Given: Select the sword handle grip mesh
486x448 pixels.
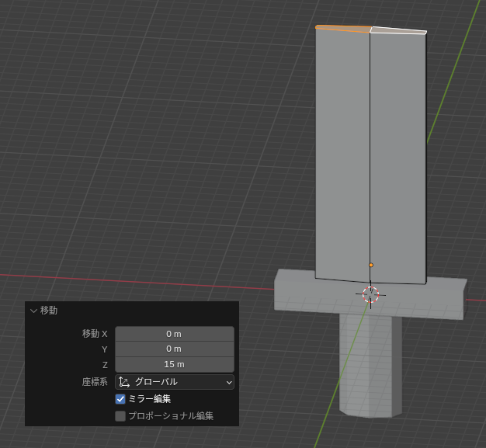Looking at the screenshot, I should (365, 365).
